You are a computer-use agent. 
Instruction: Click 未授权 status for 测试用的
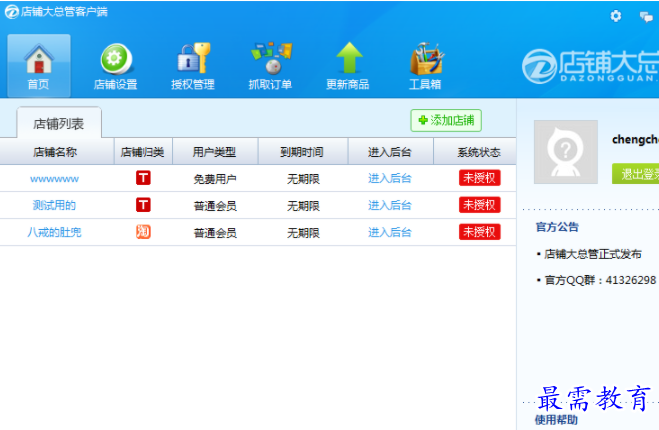click(x=480, y=205)
